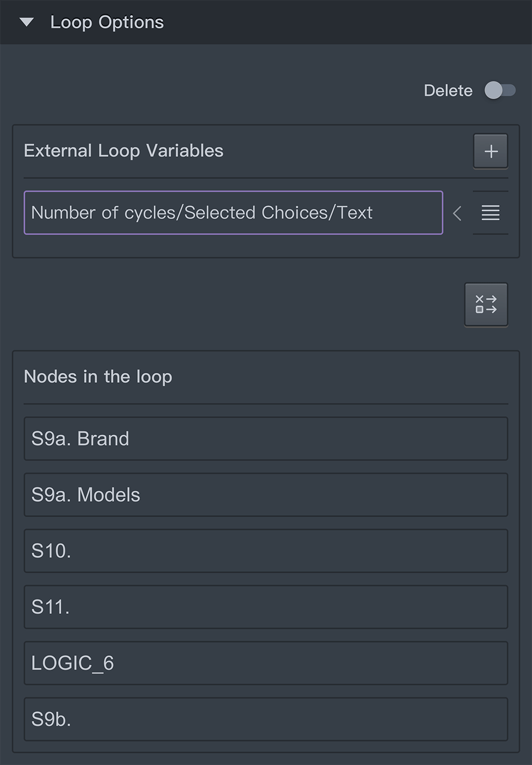Viewport: 532px width, 765px height.
Task: Click the Loop Options title text
Action: click(x=107, y=22)
